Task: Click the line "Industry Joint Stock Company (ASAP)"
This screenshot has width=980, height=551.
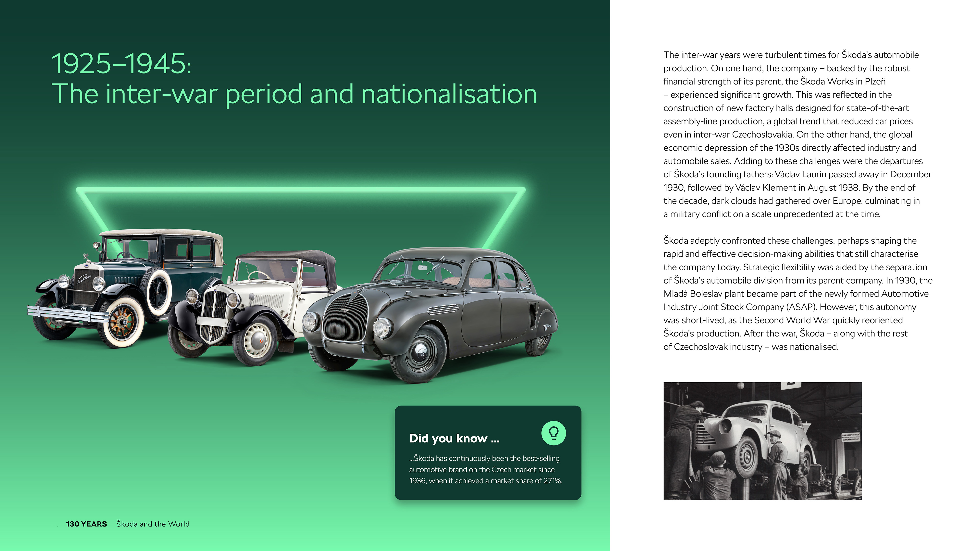Action: coord(790,307)
